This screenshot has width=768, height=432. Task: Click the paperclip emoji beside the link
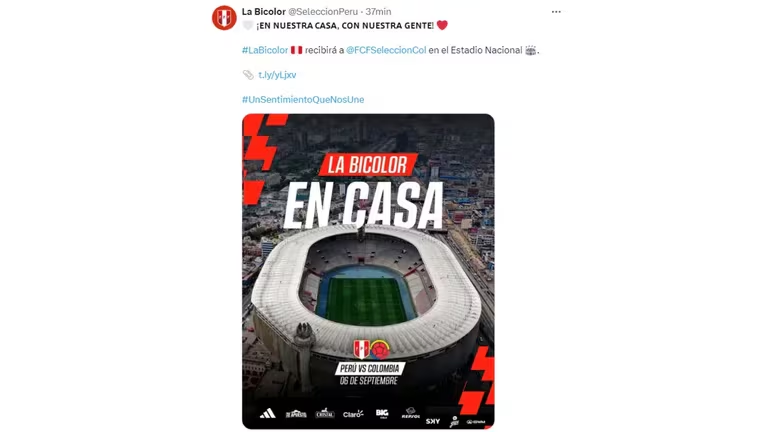click(248, 75)
